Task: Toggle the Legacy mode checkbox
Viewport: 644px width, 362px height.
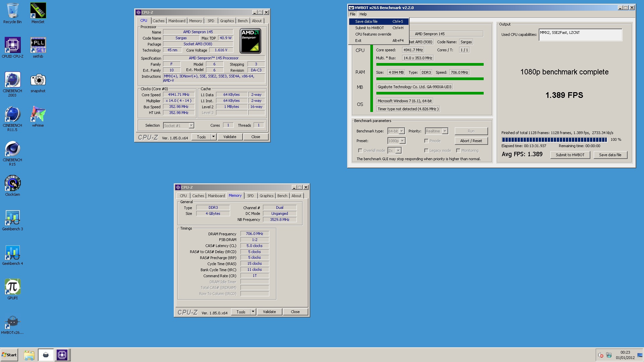Action: coord(426,150)
